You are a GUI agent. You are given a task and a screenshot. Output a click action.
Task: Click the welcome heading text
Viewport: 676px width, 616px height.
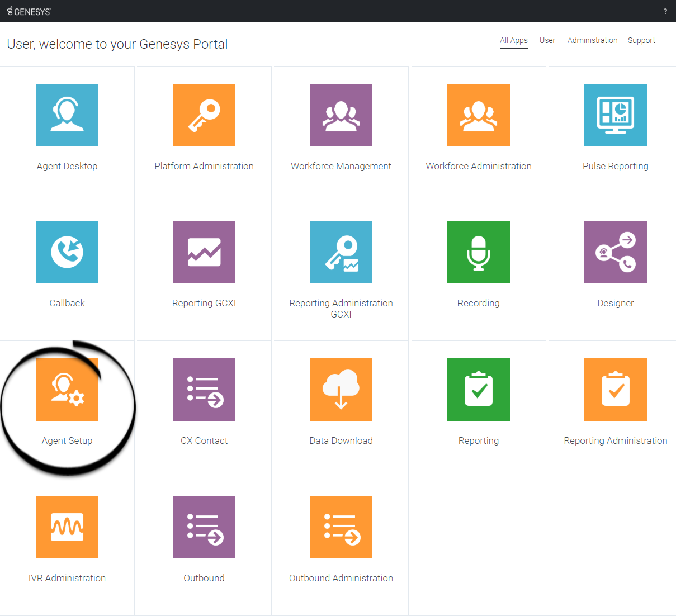pyautogui.click(x=117, y=44)
